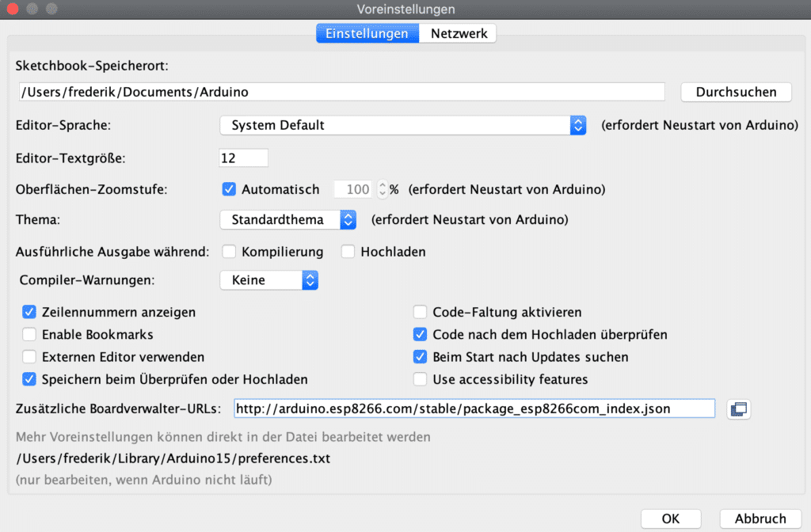Image resolution: width=811 pixels, height=532 pixels.
Task: Open the Thema dropdown
Action: (x=287, y=220)
